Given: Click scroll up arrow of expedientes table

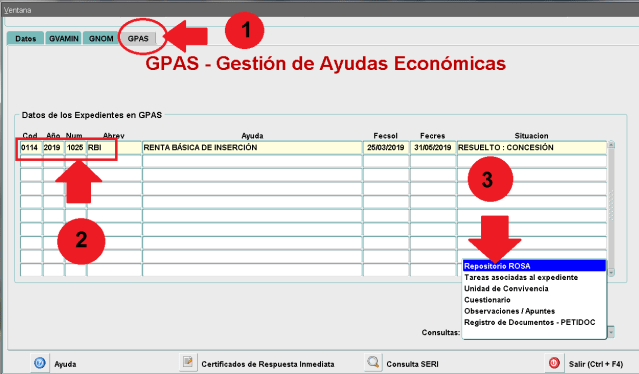Looking at the screenshot, I should 611,145.
